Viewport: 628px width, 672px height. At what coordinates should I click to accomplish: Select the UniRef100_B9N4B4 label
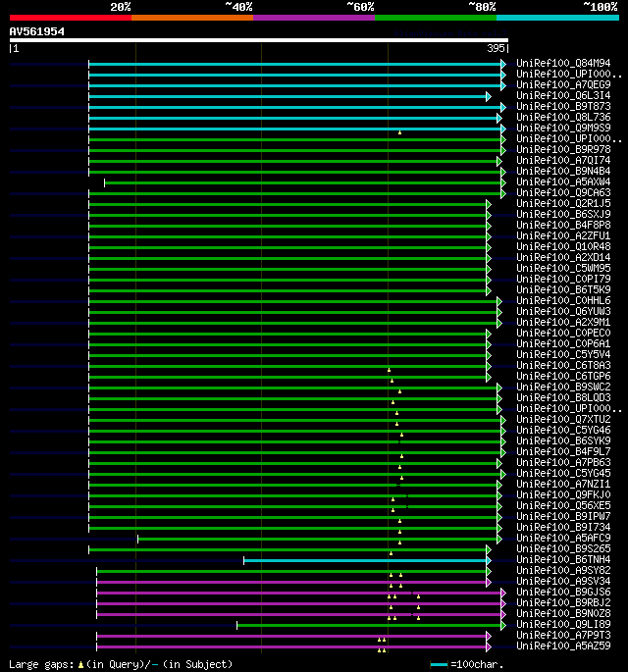point(563,172)
